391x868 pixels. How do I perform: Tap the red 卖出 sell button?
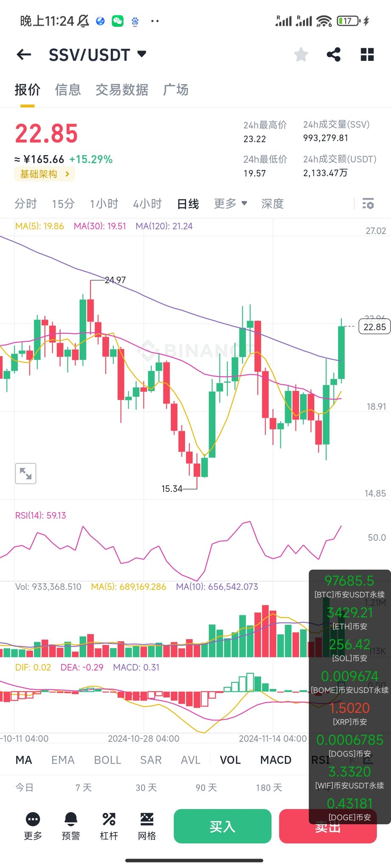(328, 826)
